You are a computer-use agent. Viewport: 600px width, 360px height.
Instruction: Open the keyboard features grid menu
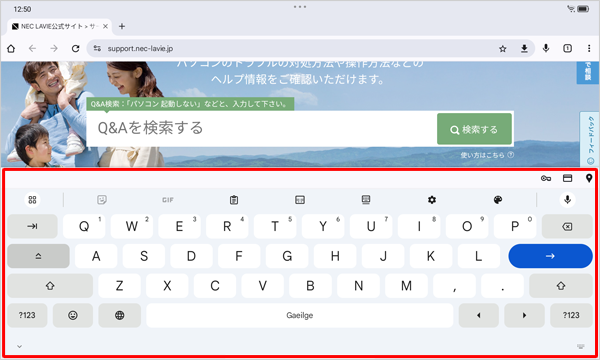pyautogui.click(x=33, y=200)
